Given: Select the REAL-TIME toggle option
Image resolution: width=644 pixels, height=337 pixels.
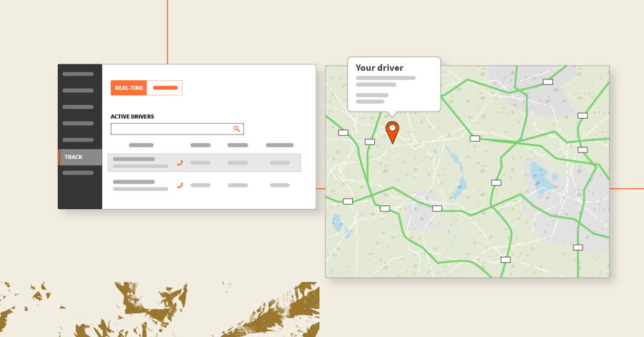Looking at the screenshot, I should 129,88.
